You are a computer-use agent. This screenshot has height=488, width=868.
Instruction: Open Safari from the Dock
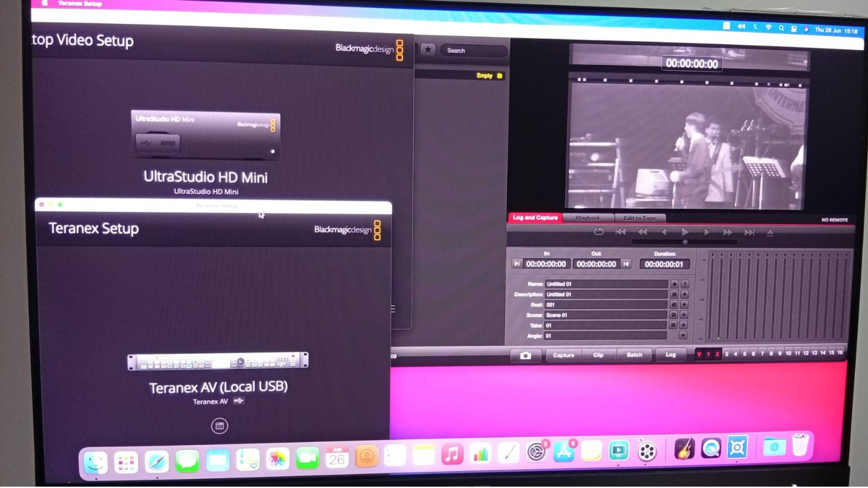(x=157, y=462)
